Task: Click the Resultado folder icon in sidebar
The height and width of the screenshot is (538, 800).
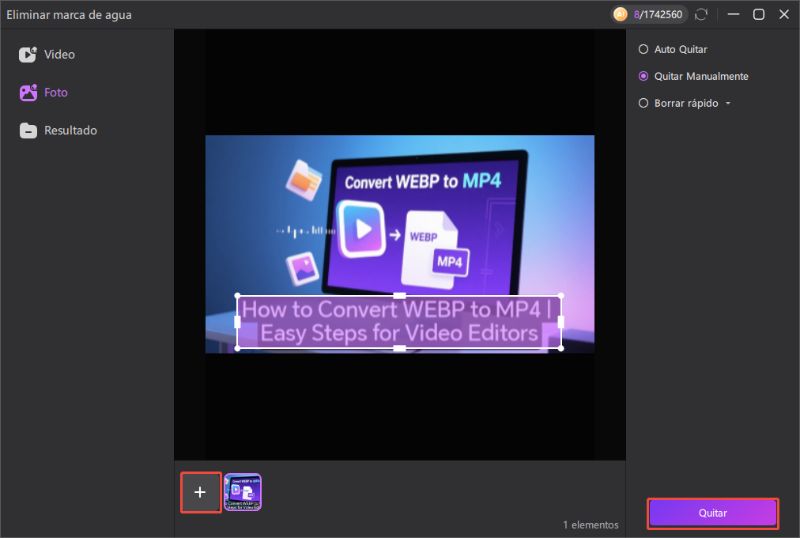Action: coord(28,131)
